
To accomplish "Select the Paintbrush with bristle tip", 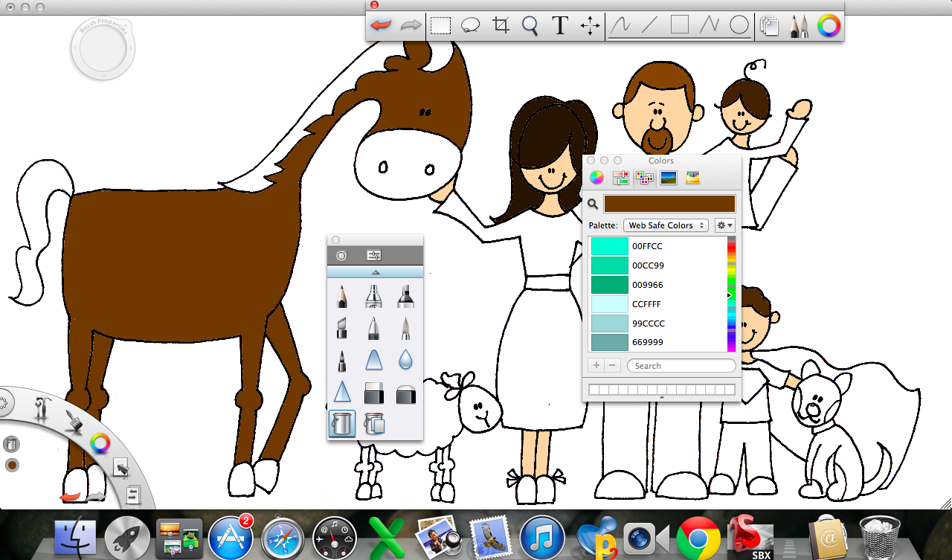I will coord(405,328).
